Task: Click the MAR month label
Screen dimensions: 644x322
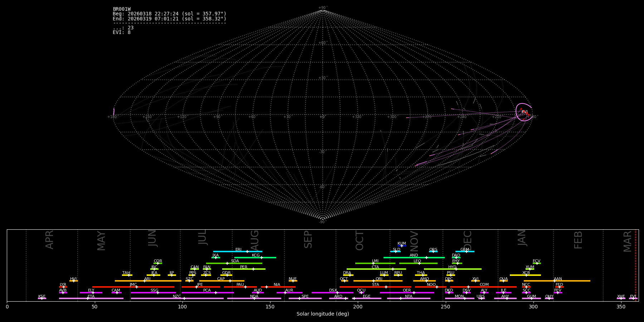Action: tap(628, 241)
